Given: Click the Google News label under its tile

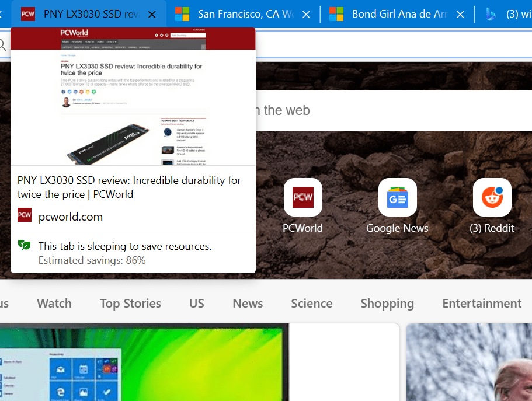Looking at the screenshot, I should (x=397, y=228).
